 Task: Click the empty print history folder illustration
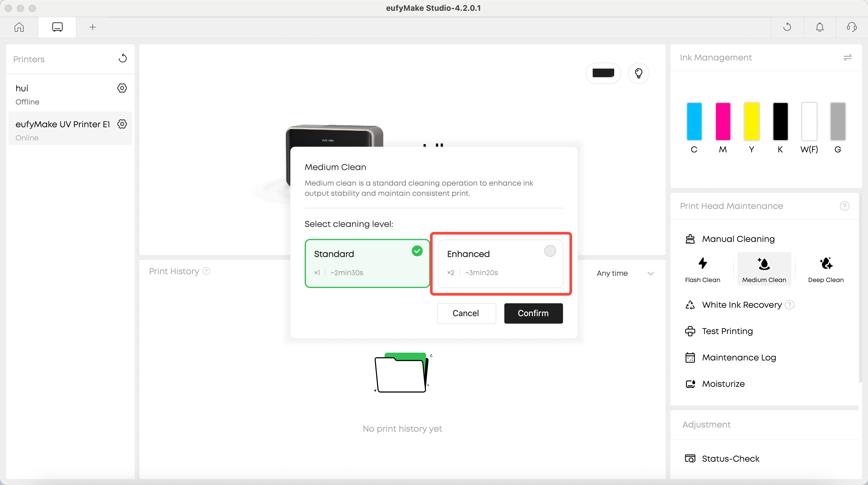point(403,372)
